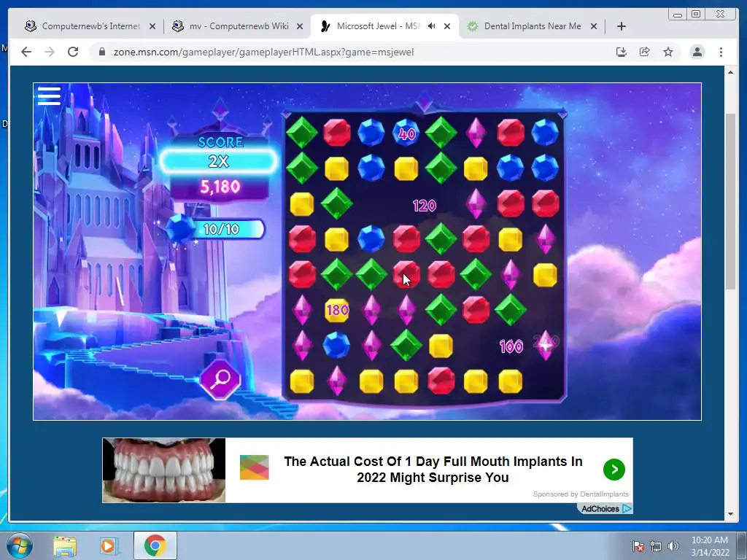Switch to the Dental Implants Near Me tab
The image size is (747, 560).
[532, 26]
